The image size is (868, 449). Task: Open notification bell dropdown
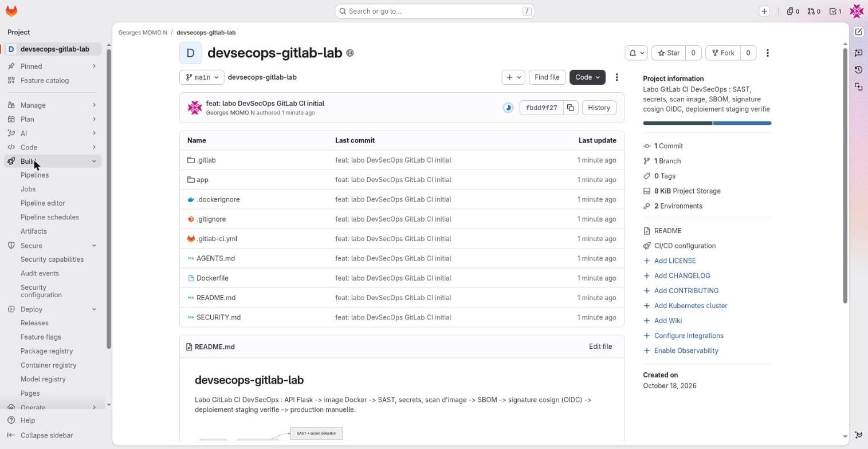point(637,53)
